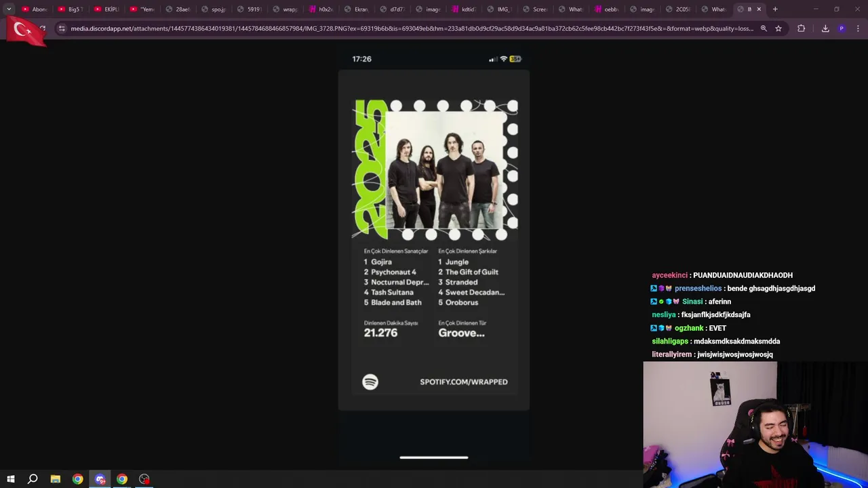Switch to the oebbv tab

606,9
